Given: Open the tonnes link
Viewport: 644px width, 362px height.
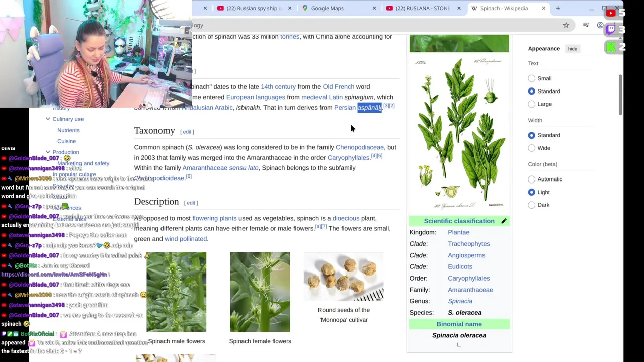Looking at the screenshot, I should pyautogui.click(x=290, y=37).
